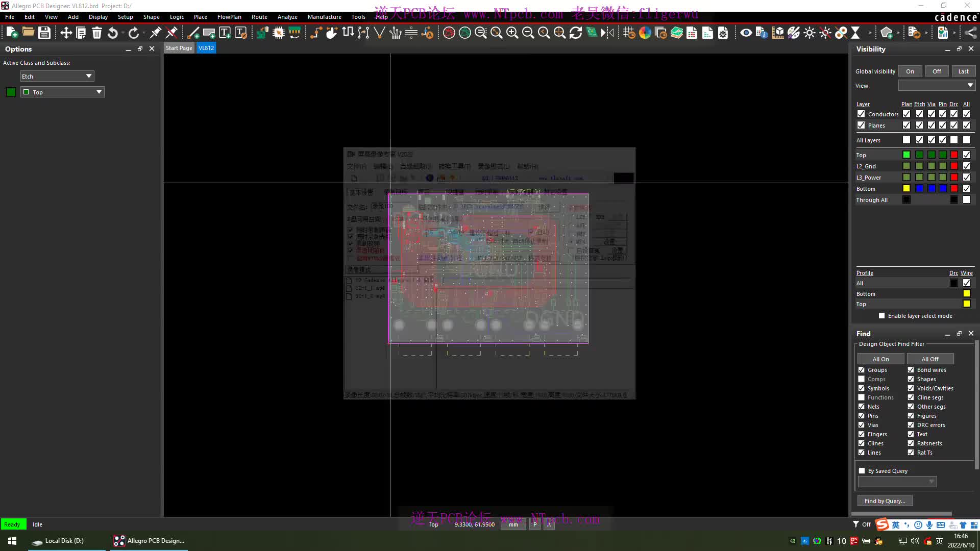
Task: Toggle the All column checkbox for the Top layer
Action: click(x=967, y=155)
